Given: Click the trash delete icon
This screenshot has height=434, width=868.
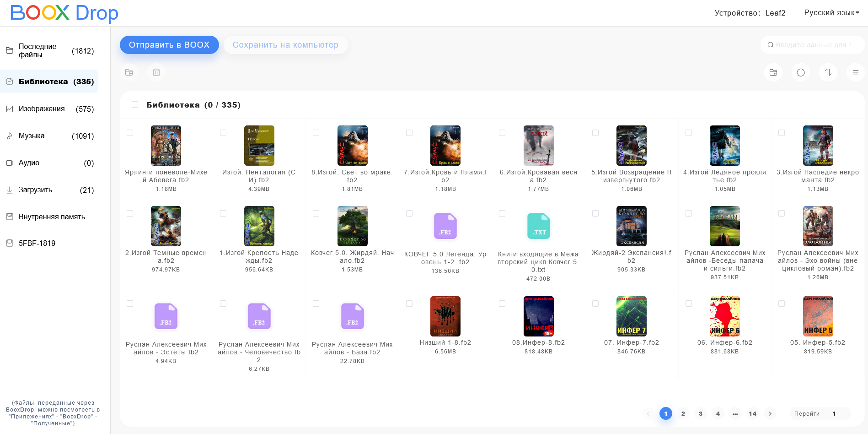Looking at the screenshot, I should click(x=156, y=72).
